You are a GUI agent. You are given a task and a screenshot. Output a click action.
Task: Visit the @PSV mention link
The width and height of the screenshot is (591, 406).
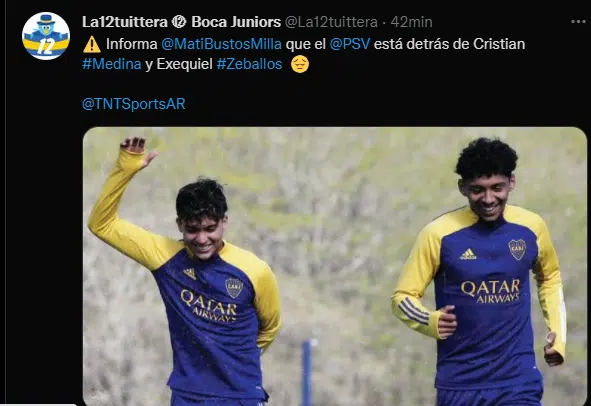click(350, 44)
